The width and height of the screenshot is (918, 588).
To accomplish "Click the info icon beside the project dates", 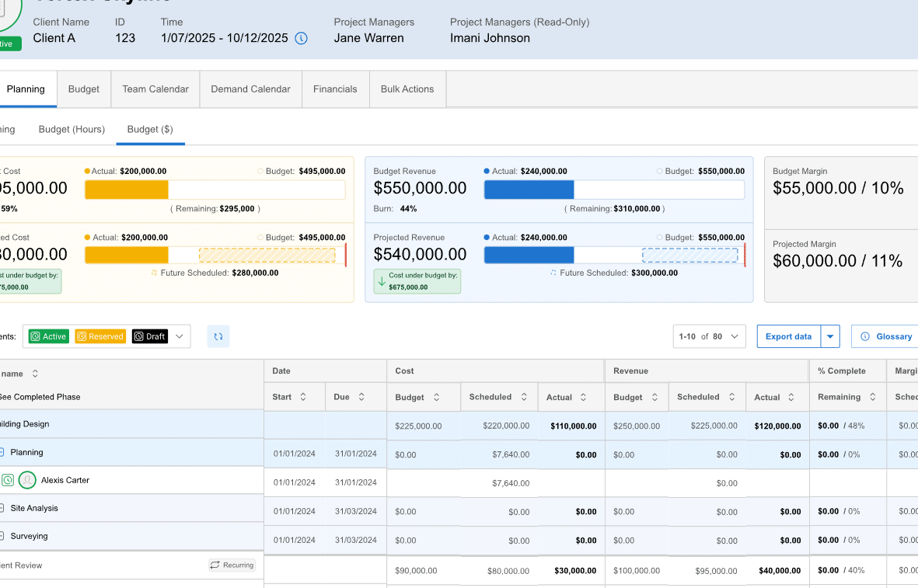I will [x=302, y=38].
